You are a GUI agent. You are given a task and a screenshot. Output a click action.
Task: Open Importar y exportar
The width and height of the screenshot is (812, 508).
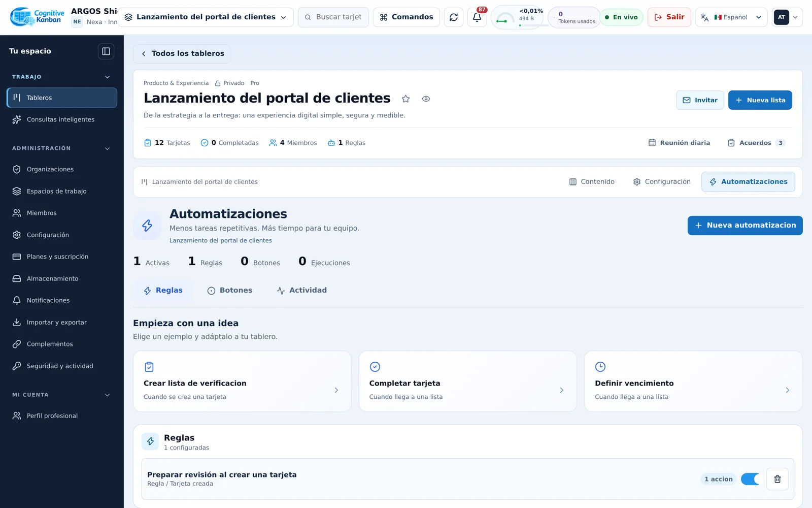click(x=61, y=322)
